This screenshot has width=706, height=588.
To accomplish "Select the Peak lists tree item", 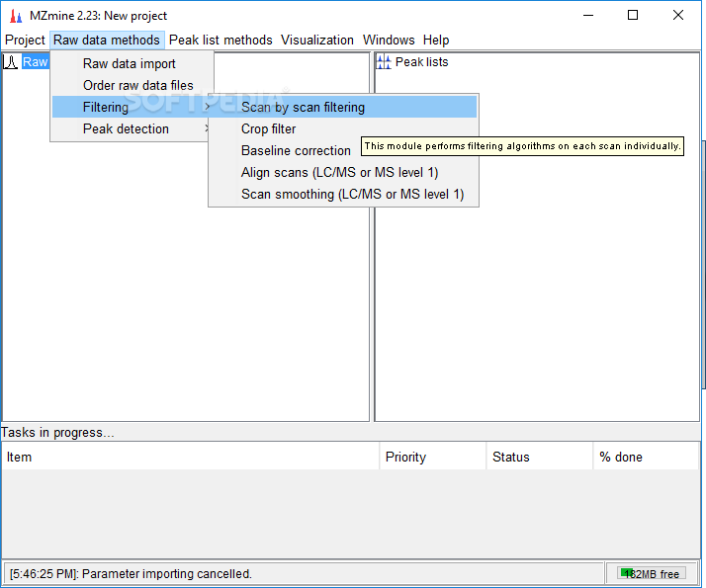I will coord(421,62).
